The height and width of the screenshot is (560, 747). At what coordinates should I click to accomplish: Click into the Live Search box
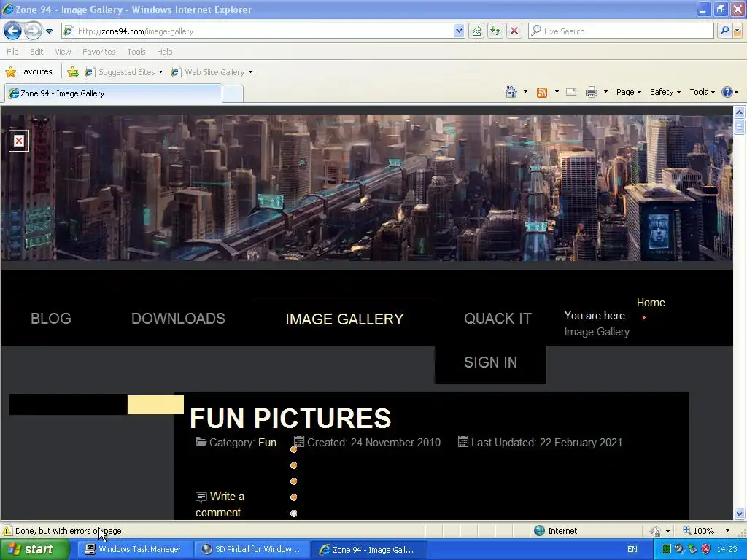(x=622, y=31)
